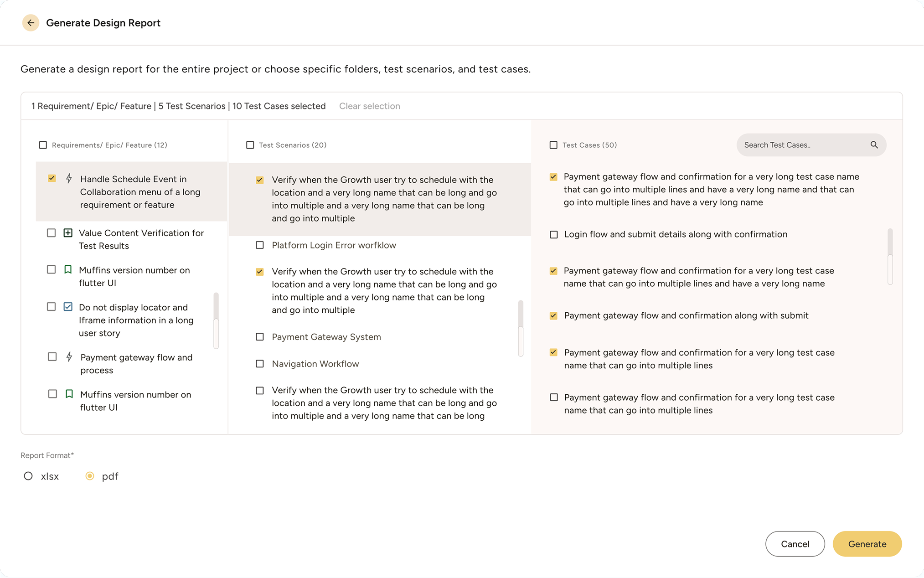Check Login flow and submit details test case
Screen dimensions: 924x578
tap(554, 234)
